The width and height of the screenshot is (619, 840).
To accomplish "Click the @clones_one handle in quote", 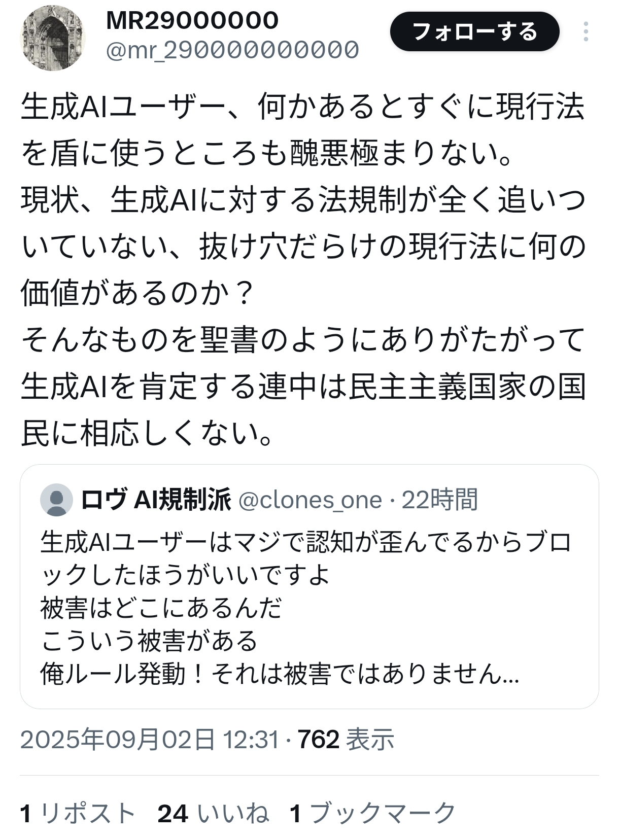I will [309, 500].
